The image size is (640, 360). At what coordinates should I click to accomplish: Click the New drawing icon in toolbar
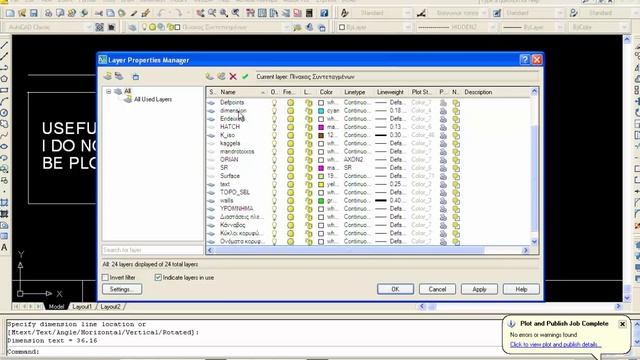(10, 13)
